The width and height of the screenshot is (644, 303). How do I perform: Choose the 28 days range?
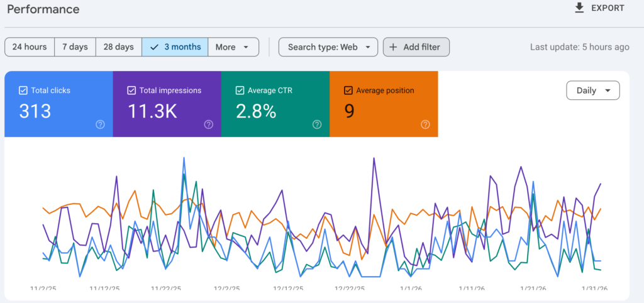(119, 47)
